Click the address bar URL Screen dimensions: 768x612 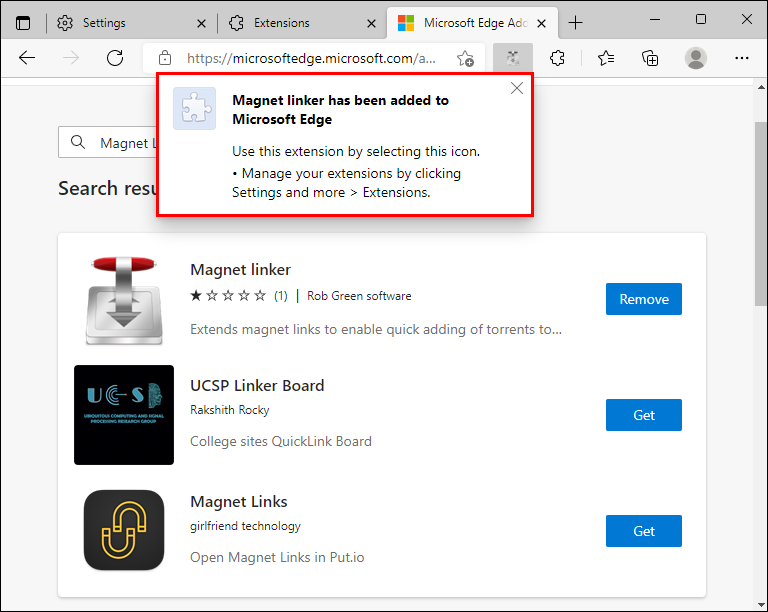pyautogui.click(x=310, y=58)
